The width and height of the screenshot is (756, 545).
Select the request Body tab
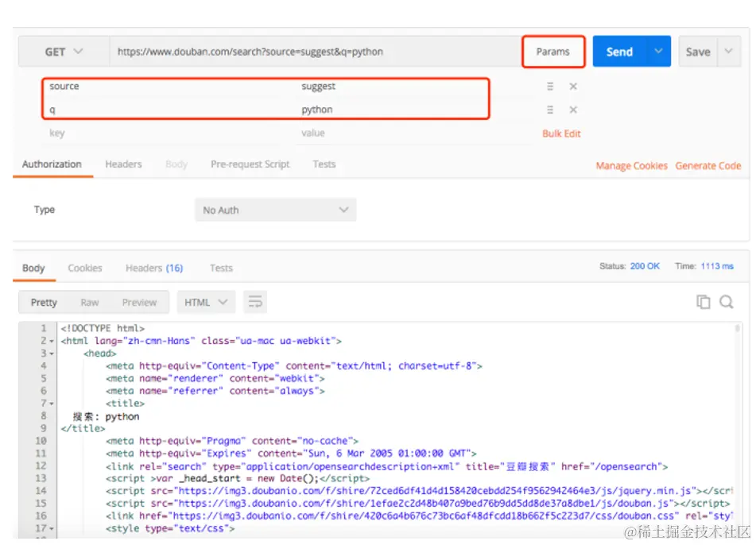point(176,164)
